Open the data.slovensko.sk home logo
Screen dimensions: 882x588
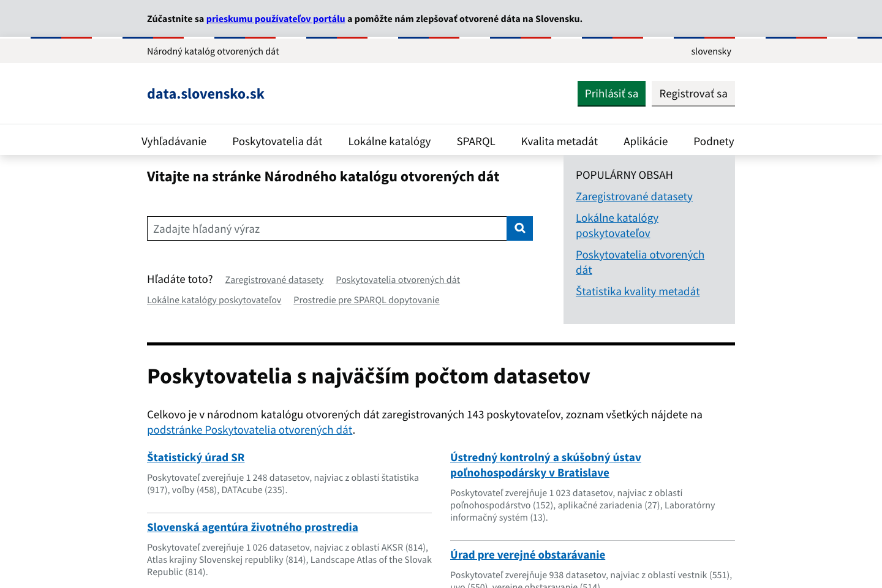coord(205,93)
